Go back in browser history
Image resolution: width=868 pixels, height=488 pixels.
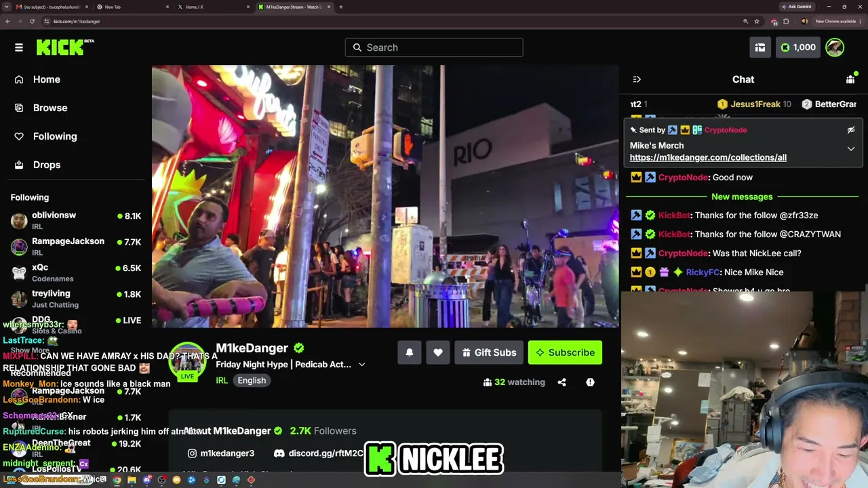click(7, 21)
